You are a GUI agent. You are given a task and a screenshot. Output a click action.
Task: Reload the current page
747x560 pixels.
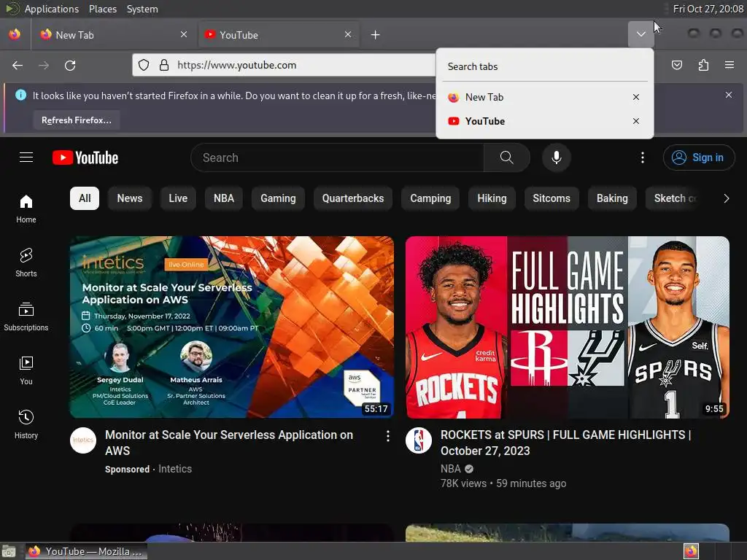pyautogui.click(x=70, y=65)
